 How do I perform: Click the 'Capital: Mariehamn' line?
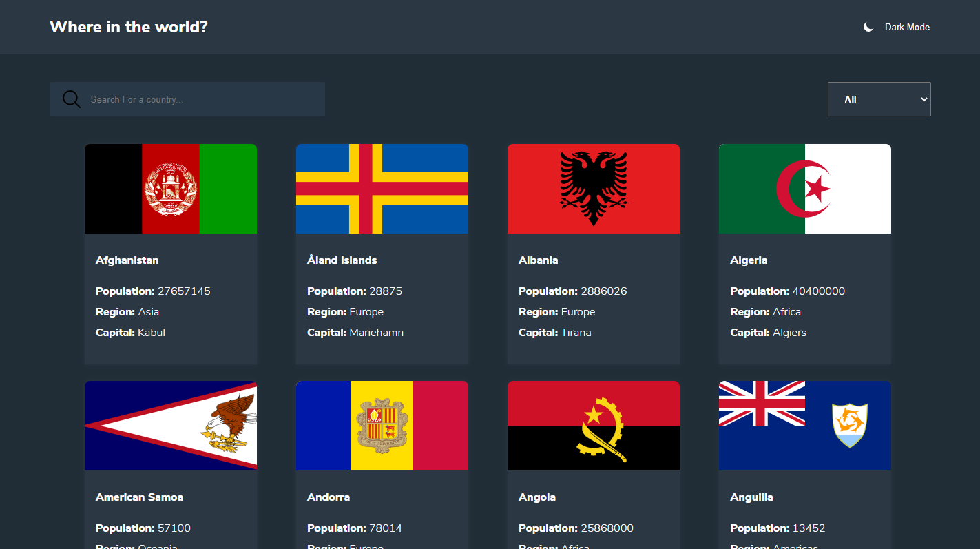[x=355, y=333]
